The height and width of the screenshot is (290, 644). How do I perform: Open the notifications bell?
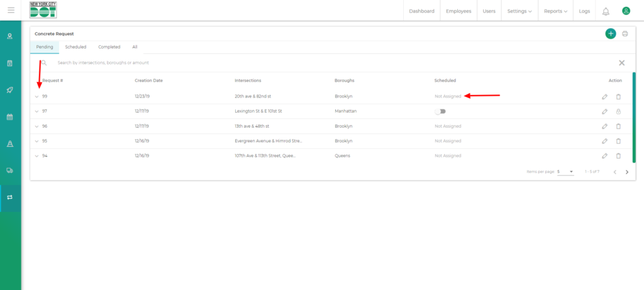coord(606,11)
